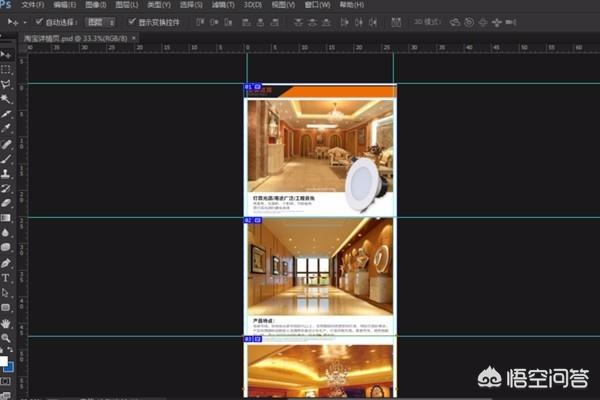The width and height of the screenshot is (600, 400).
Task: Select the Hand tool
Action: (6, 323)
